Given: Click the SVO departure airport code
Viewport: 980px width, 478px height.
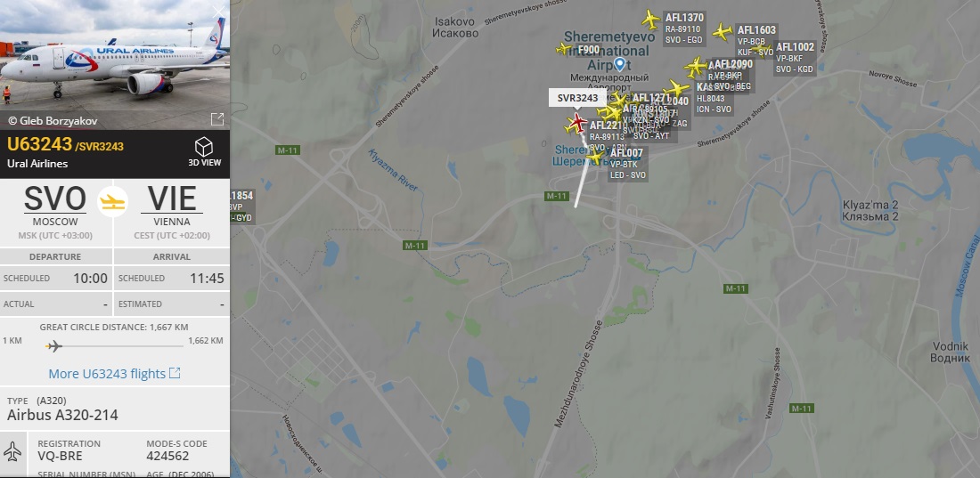Looking at the screenshot, I should (x=55, y=199).
